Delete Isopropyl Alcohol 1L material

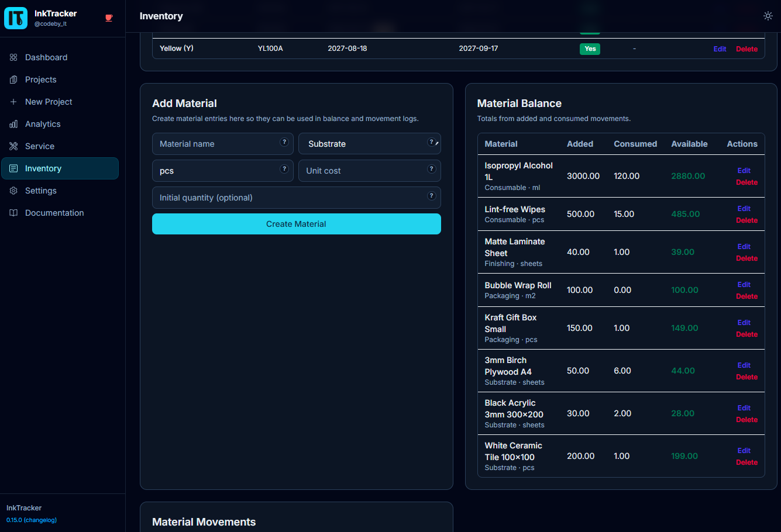tap(747, 182)
